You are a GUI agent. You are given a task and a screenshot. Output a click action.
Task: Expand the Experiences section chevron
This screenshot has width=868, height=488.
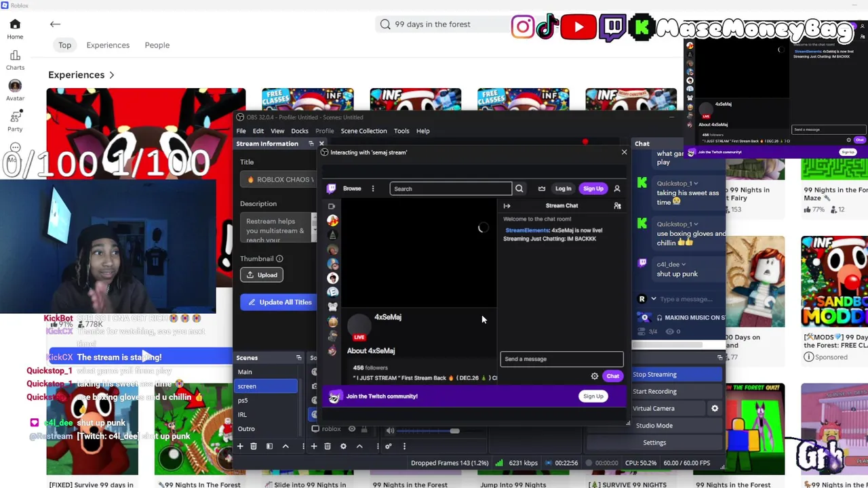tap(111, 75)
